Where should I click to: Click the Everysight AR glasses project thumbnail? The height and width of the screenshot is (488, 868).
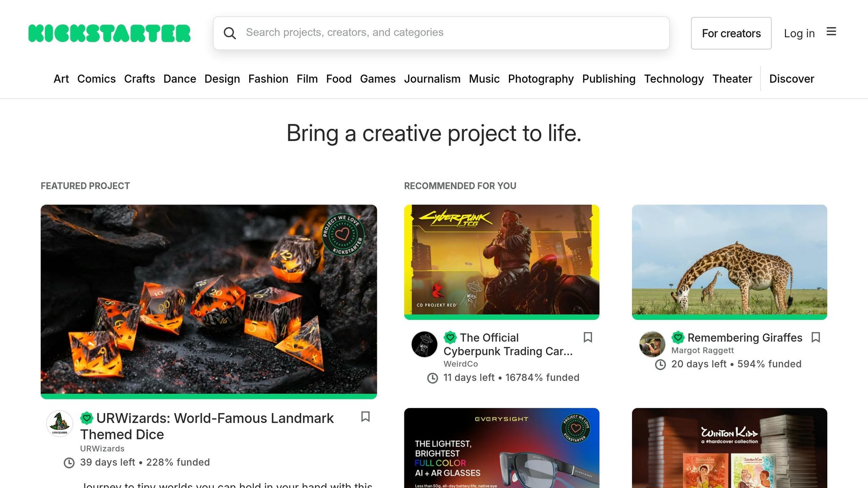pyautogui.click(x=502, y=449)
